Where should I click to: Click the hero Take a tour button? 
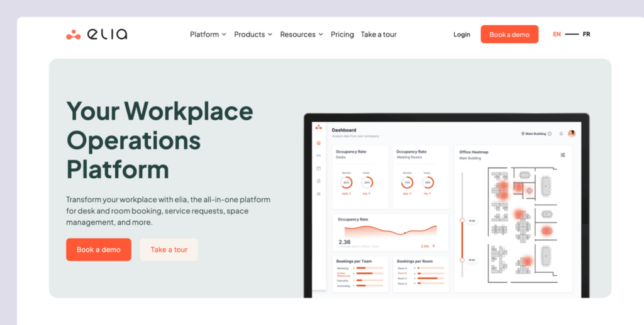169,249
